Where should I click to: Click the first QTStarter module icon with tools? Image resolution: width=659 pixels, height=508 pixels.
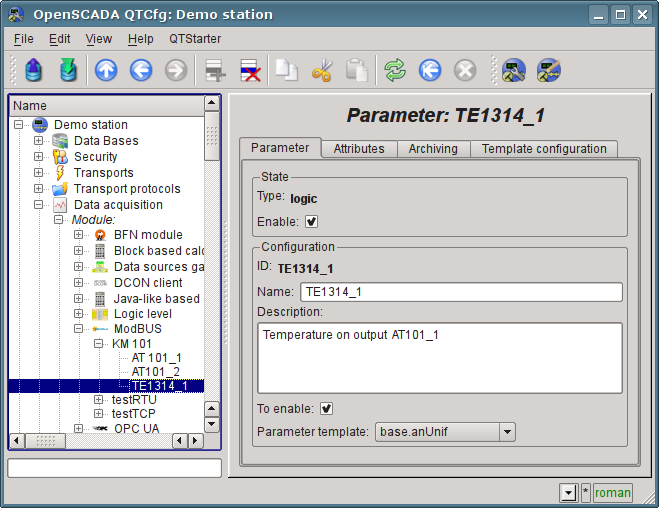pyautogui.click(x=514, y=70)
